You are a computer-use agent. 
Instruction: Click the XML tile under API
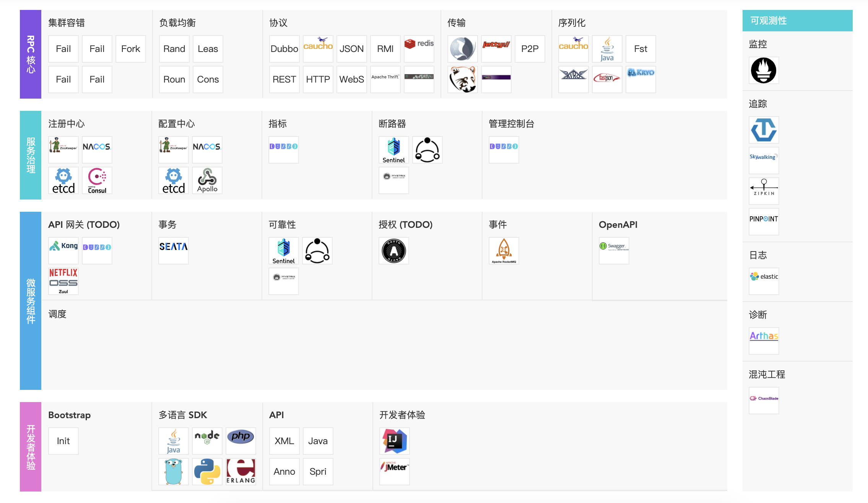[284, 441]
